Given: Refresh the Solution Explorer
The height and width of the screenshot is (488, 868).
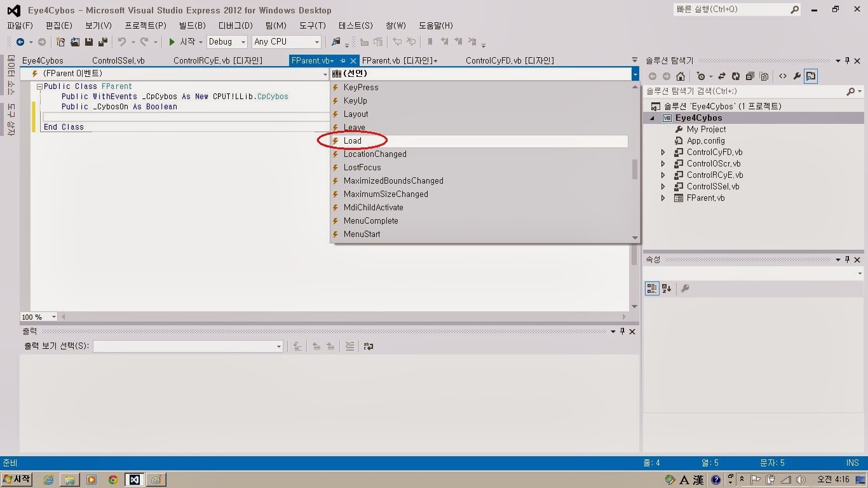Looking at the screenshot, I should coord(736,76).
